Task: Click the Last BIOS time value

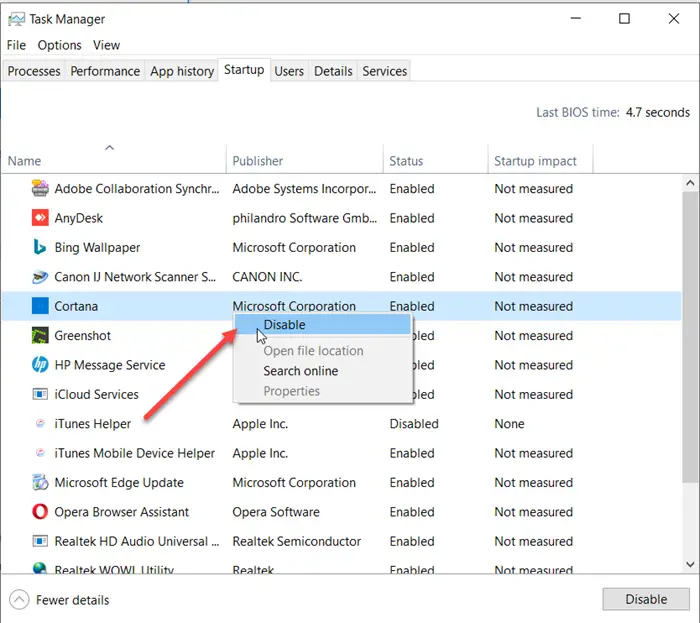Action: pos(658,112)
